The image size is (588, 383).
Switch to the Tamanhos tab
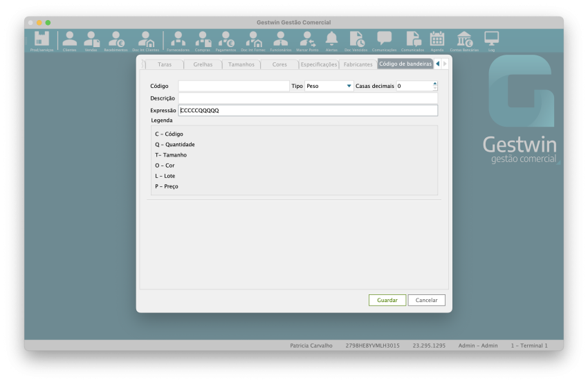pyautogui.click(x=241, y=64)
